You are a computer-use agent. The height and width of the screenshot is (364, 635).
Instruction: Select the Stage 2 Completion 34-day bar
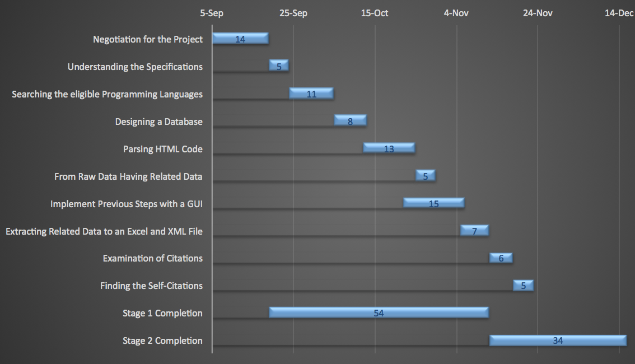click(558, 340)
